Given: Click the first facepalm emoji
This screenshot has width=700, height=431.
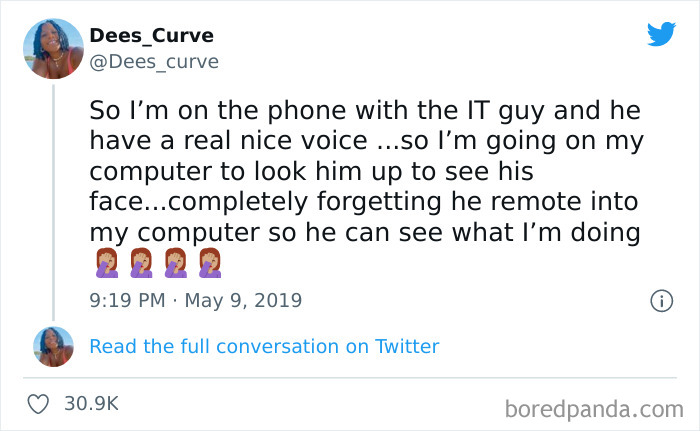Looking at the screenshot, I should point(106,263).
